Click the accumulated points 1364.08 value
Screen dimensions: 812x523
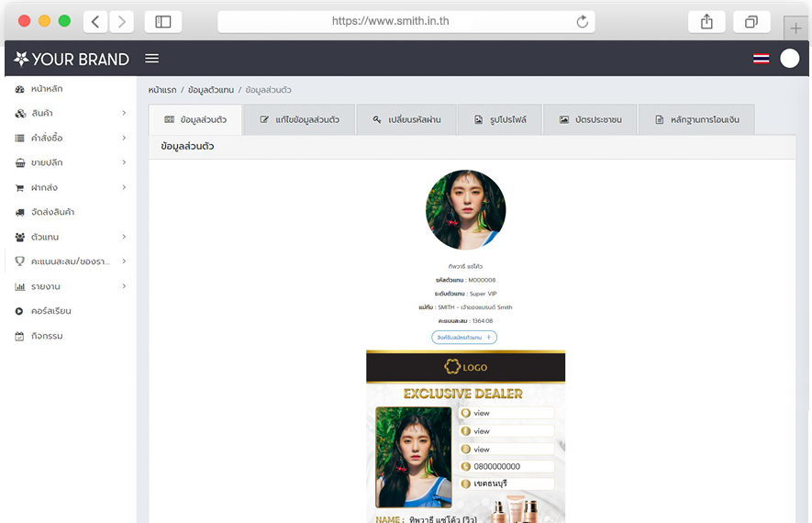coord(482,321)
